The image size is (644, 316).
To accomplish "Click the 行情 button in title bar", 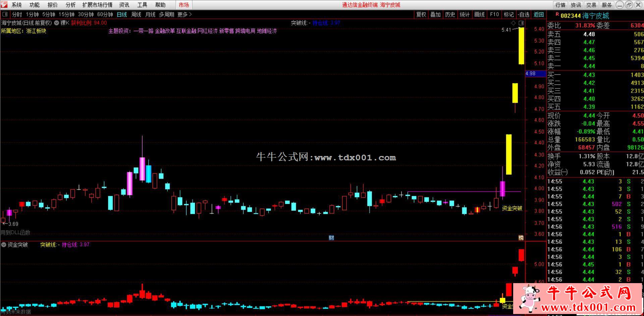I will 560,5.
